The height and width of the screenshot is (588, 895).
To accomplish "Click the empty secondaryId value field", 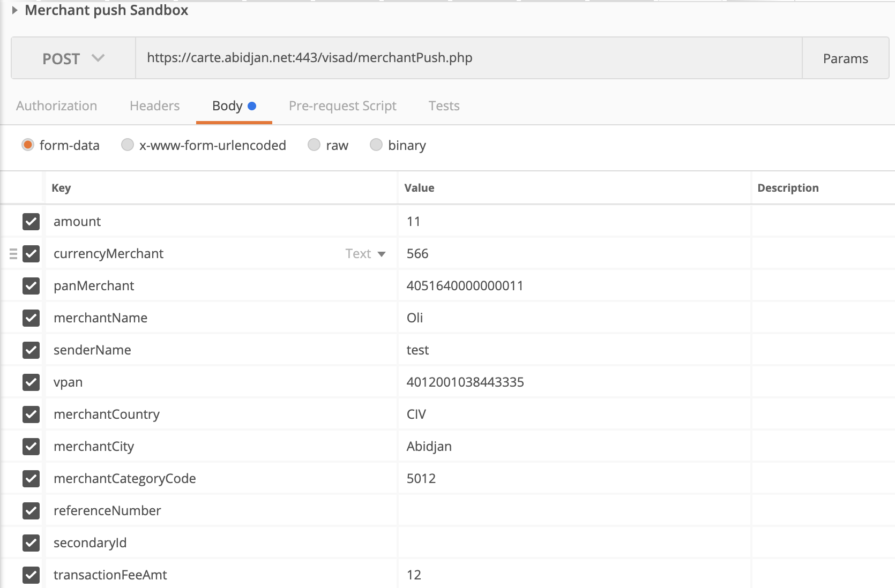I will point(573,543).
